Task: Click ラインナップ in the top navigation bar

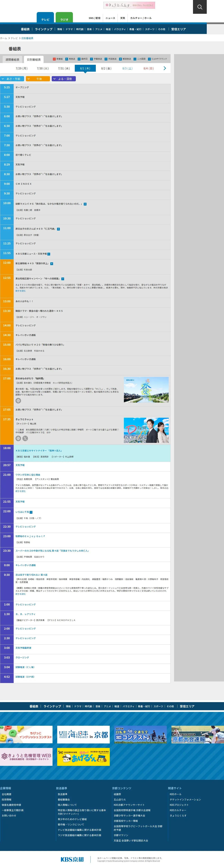Action: click(44, 29)
